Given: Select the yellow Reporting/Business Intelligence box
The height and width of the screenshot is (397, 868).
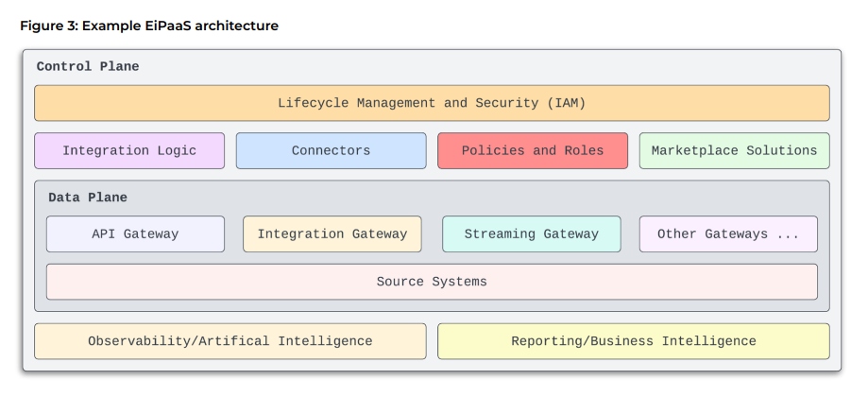Looking at the screenshot, I should point(633,341).
